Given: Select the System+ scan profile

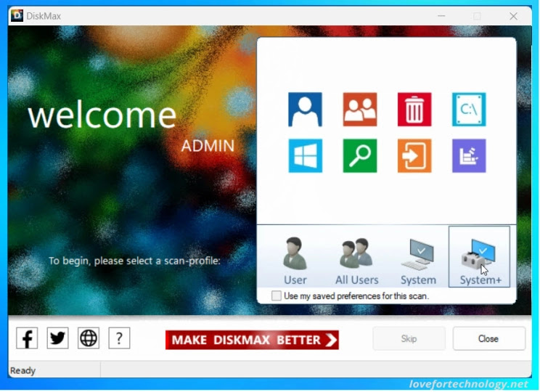Looking at the screenshot, I should (x=479, y=257).
